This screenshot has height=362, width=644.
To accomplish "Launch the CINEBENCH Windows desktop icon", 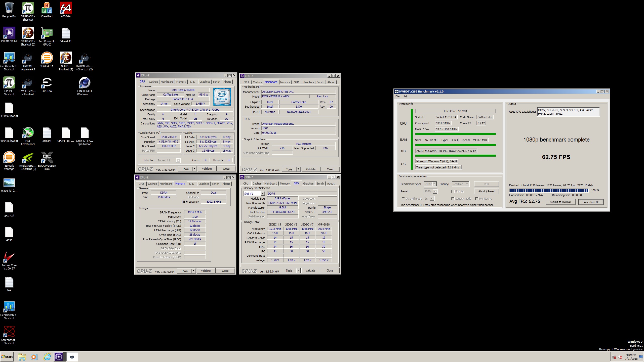I will (85, 86).
